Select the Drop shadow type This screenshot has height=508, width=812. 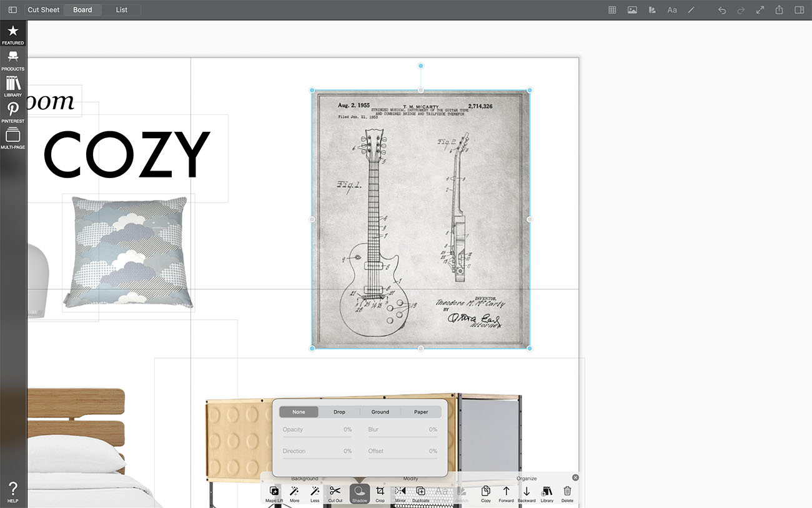339,412
